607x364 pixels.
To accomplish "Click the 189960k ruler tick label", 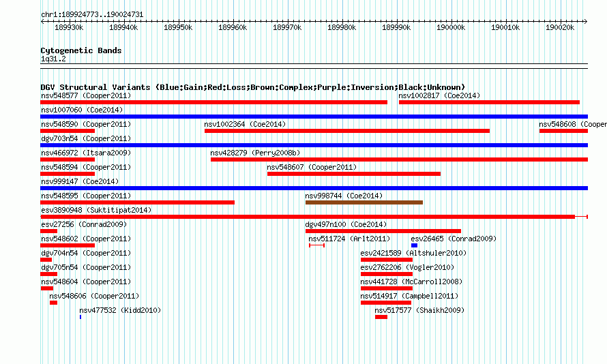I will click(233, 27).
